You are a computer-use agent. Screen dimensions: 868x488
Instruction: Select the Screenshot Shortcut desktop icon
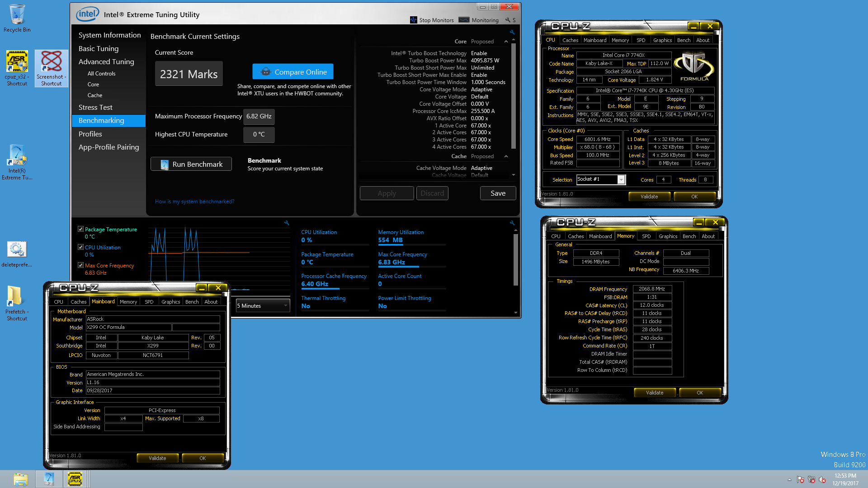(x=52, y=68)
